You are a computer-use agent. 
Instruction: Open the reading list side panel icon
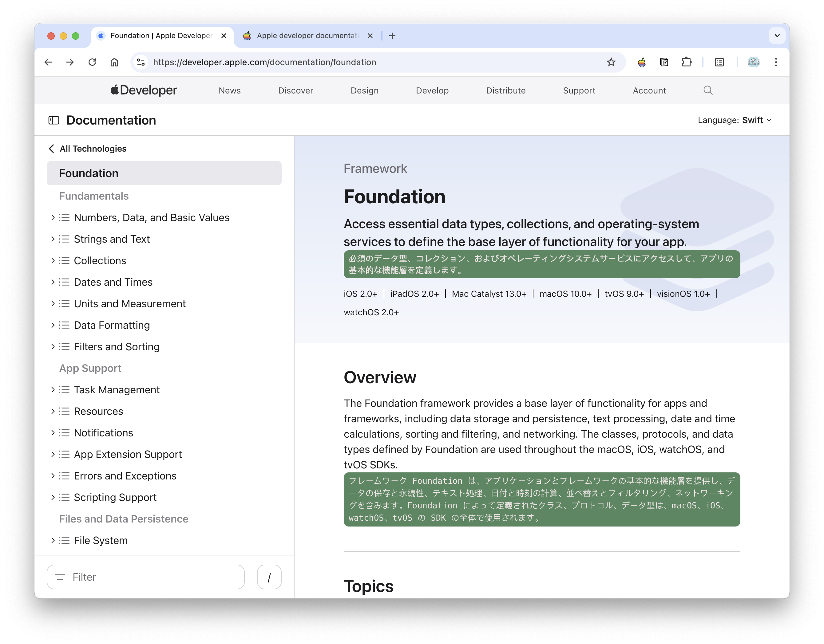click(x=719, y=62)
